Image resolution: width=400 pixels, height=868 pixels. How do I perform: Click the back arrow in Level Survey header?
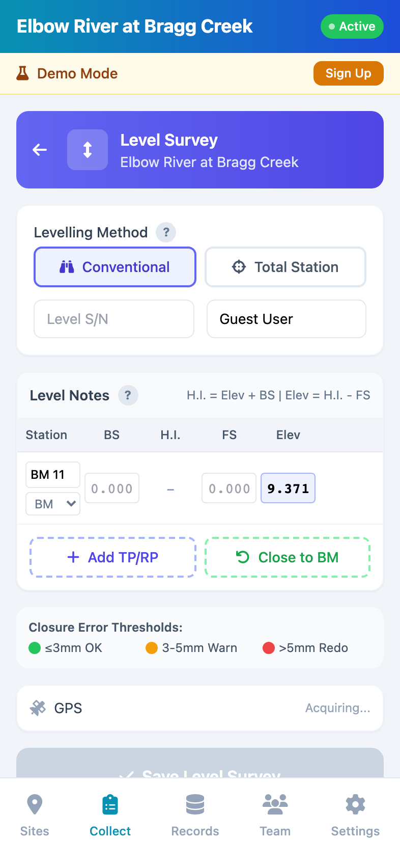click(x=40, y=150)
